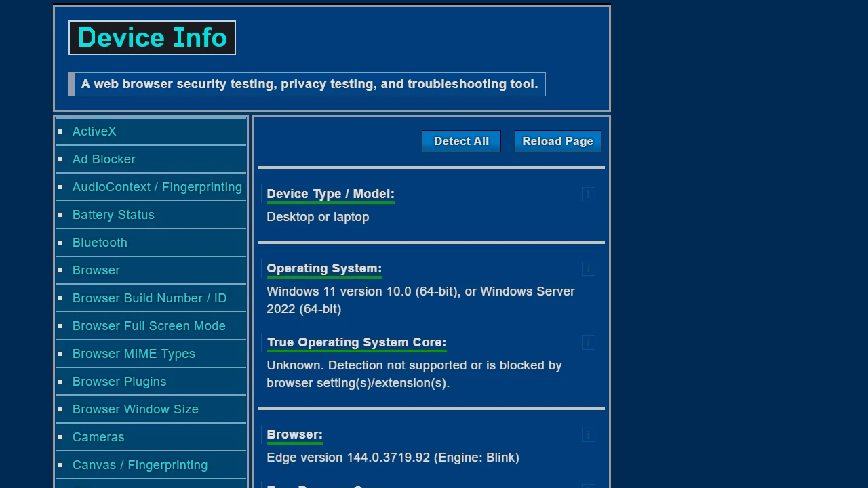Check the Battery Status entry

(x=113, y=215)
